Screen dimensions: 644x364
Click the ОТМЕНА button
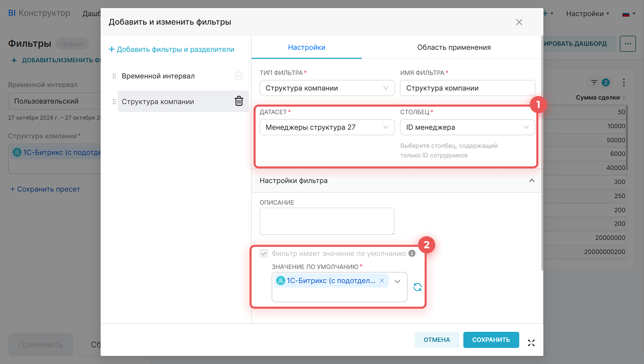436,340
